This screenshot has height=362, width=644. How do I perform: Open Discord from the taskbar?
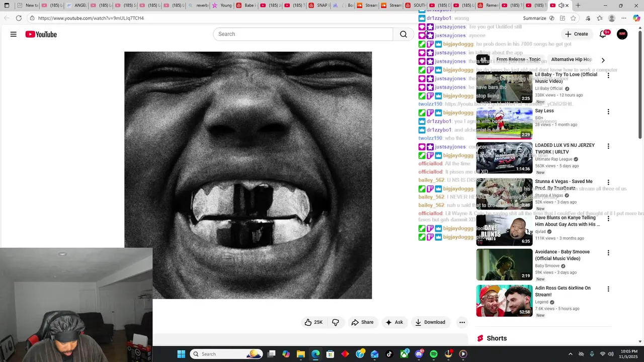419,354
